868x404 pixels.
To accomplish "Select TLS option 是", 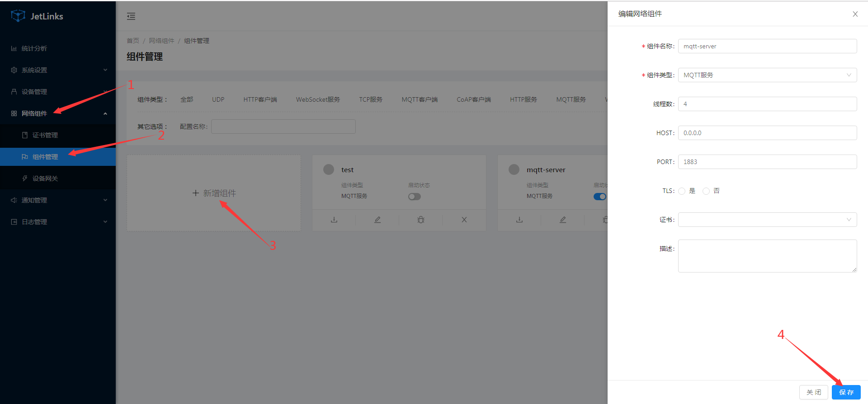I will coord(682,191).
